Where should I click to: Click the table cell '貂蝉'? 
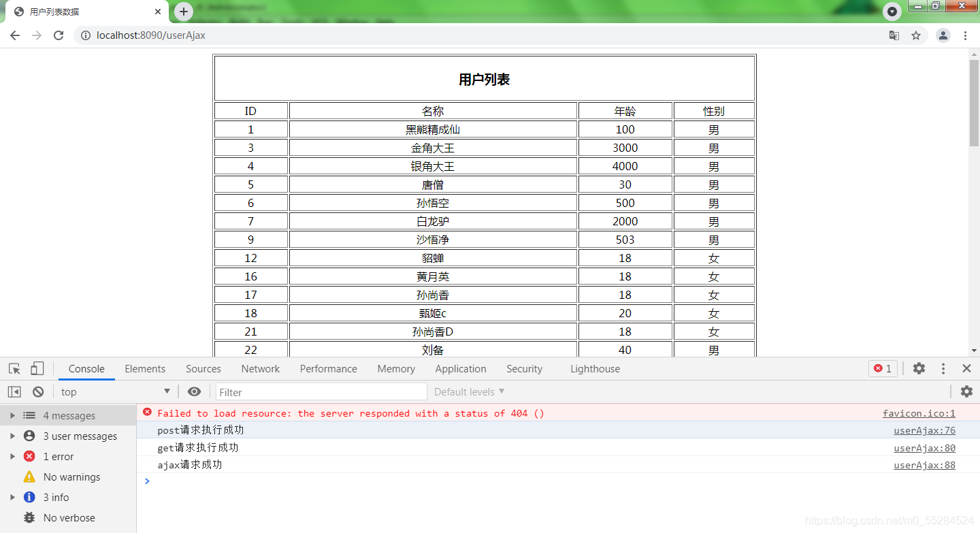click(433, 258)
